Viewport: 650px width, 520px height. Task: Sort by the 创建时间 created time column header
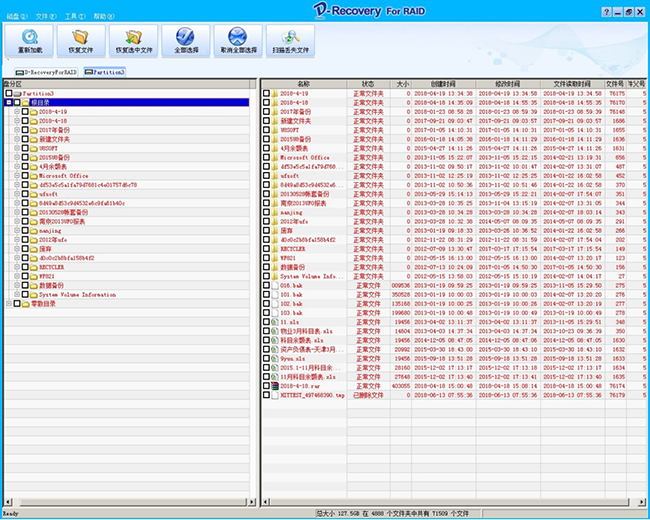pyautogui.click(x=444, y=84)
